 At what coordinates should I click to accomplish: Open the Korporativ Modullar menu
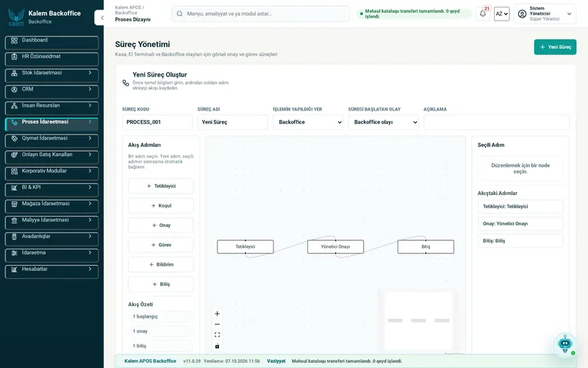click(51, 174)
